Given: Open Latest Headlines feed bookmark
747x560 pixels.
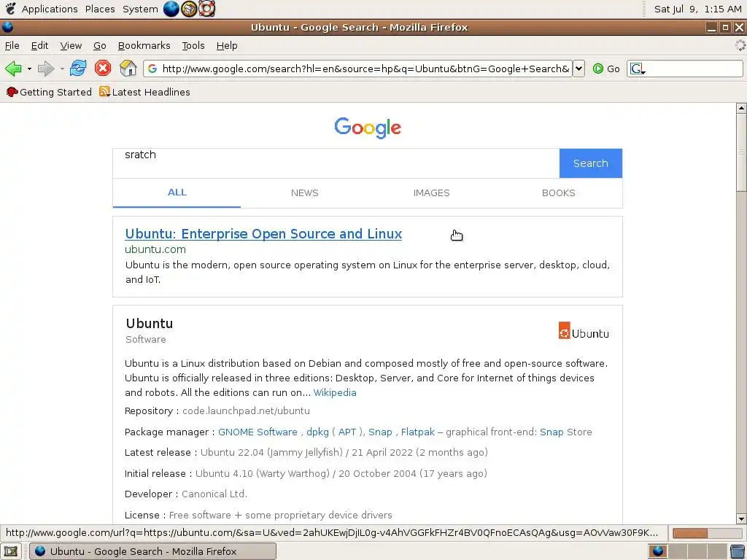Looking at the screenshot, I should [145, 92].
